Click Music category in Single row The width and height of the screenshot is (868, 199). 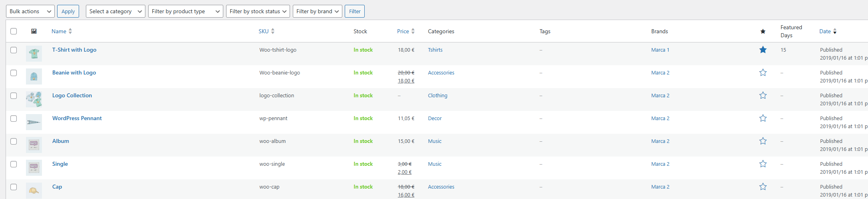(435, 164)
